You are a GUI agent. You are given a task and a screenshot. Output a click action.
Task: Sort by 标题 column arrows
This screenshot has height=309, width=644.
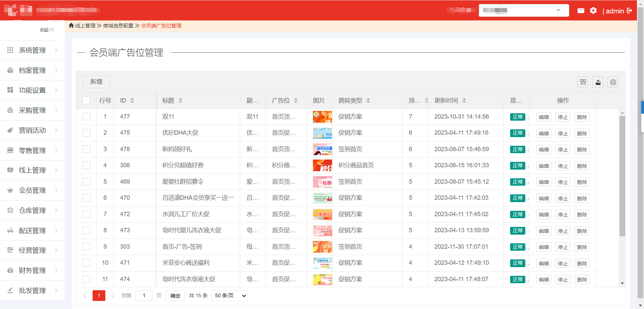pyautogui.click(x=180, y=101)
